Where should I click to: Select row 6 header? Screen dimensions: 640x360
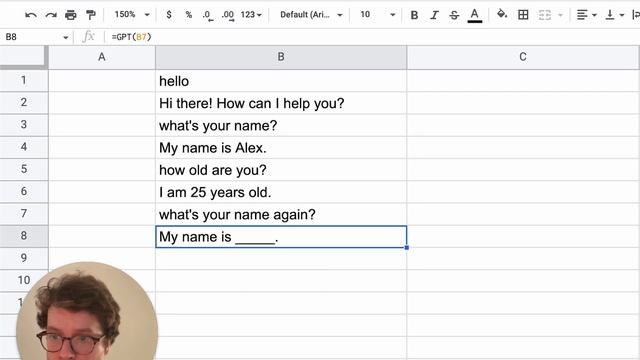coord(24,191)
